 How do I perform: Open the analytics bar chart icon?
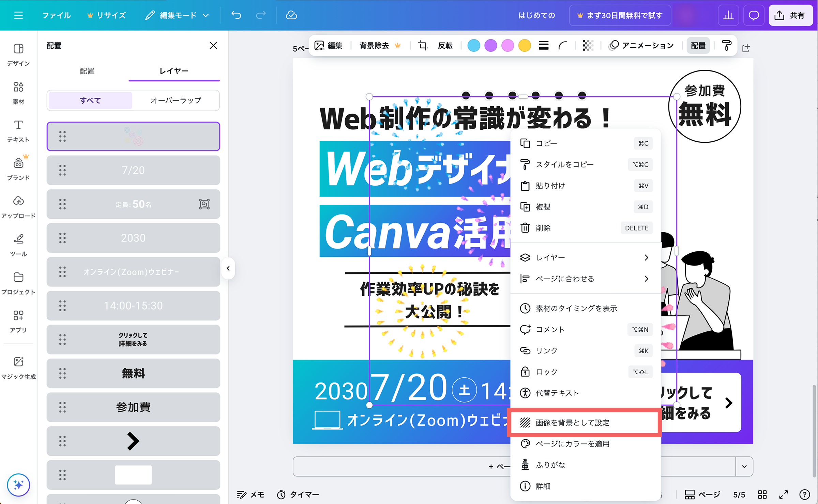click(728, 15)
